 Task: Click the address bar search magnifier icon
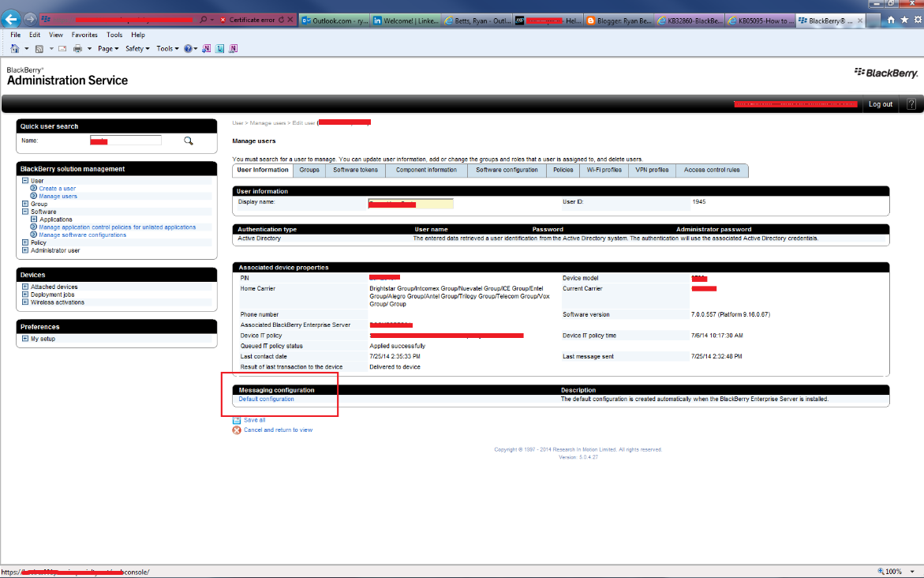click(204, 20)
